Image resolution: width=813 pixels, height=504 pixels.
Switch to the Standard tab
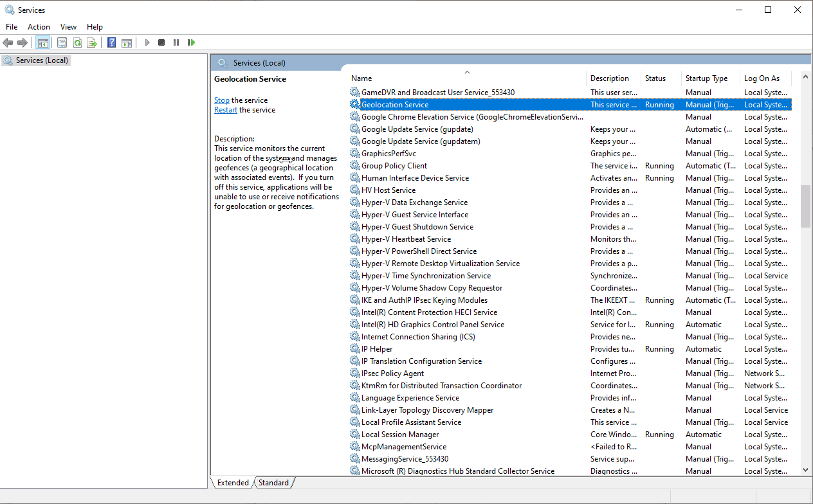coord(273,483)
